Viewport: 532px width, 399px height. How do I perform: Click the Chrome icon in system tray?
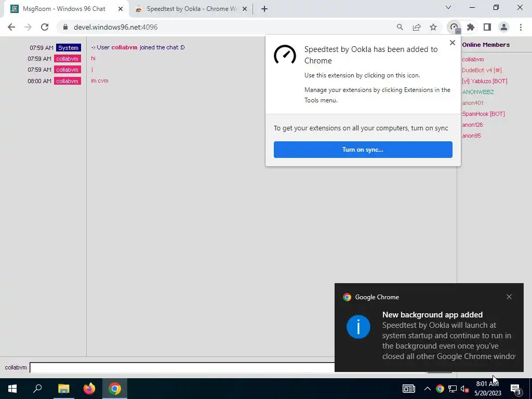(x=440, y=389)
